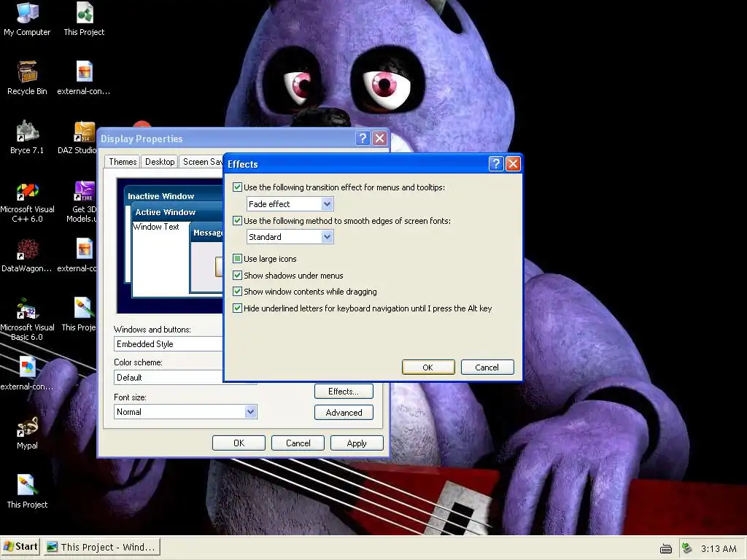This screenshot has width=747, height=560.
Task: Select the Bryce 7.1 shortcut icon
Action: pyautogui.click(x=27, y=137)
